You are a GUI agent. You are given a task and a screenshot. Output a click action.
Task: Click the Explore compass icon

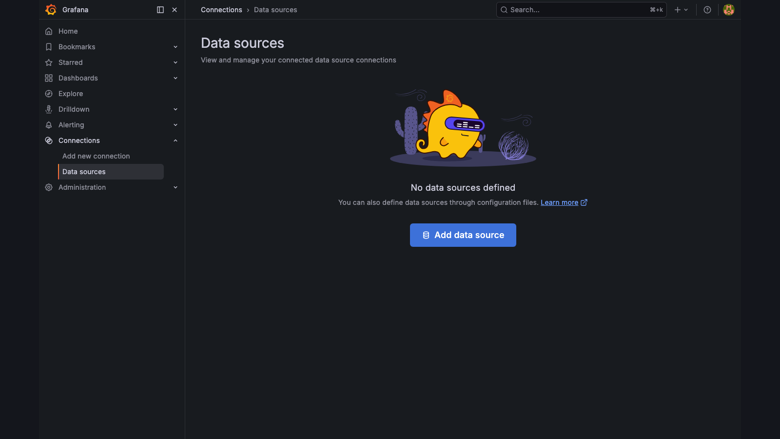pyautogui.click(x=49, y=93)
